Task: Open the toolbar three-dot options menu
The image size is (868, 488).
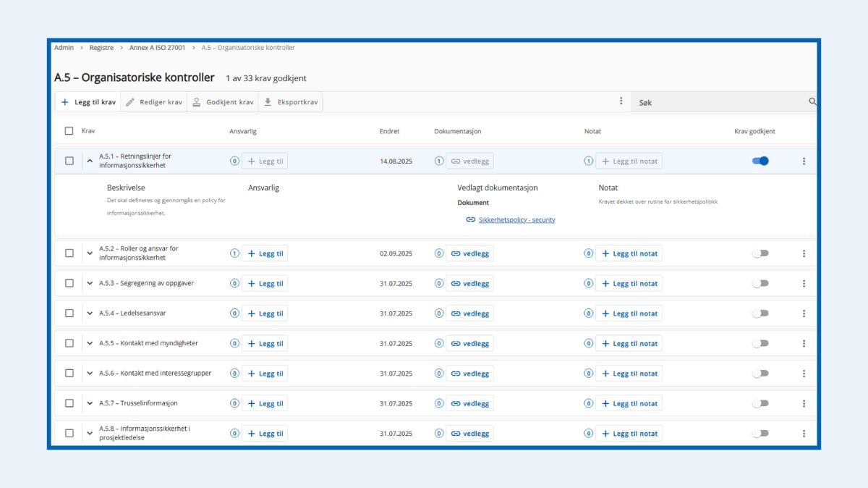Action: 621,101
